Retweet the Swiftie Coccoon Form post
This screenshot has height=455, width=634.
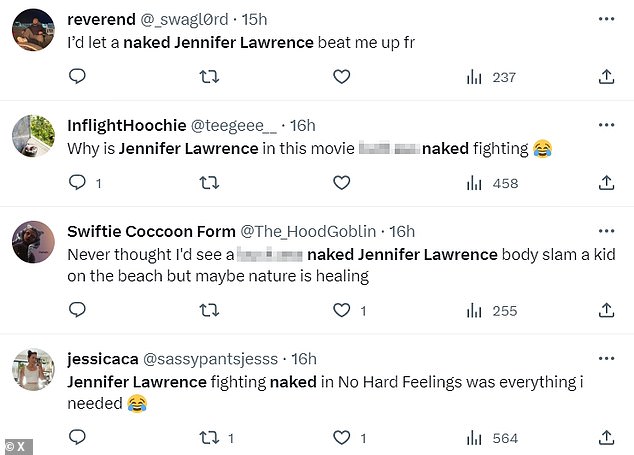point(209,310)
